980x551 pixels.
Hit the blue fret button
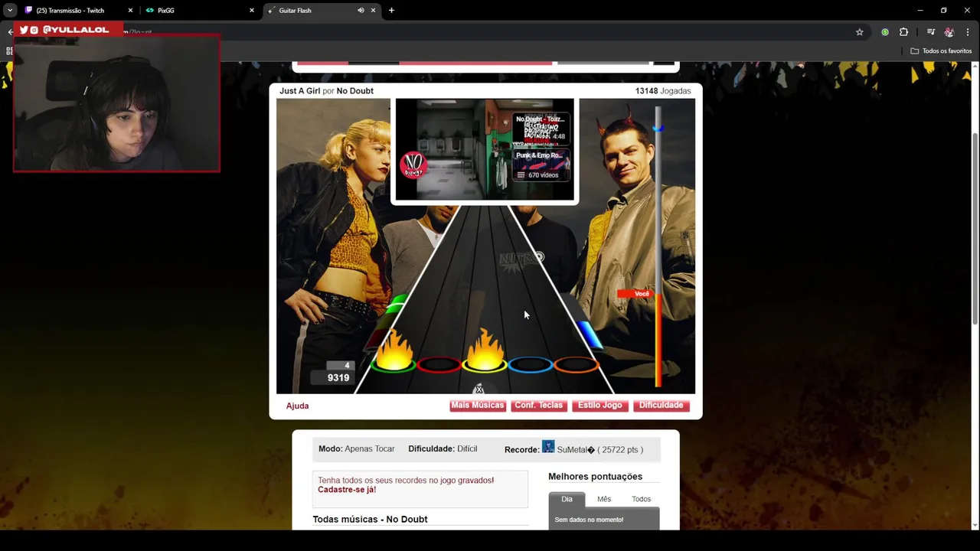click(531, 366)
